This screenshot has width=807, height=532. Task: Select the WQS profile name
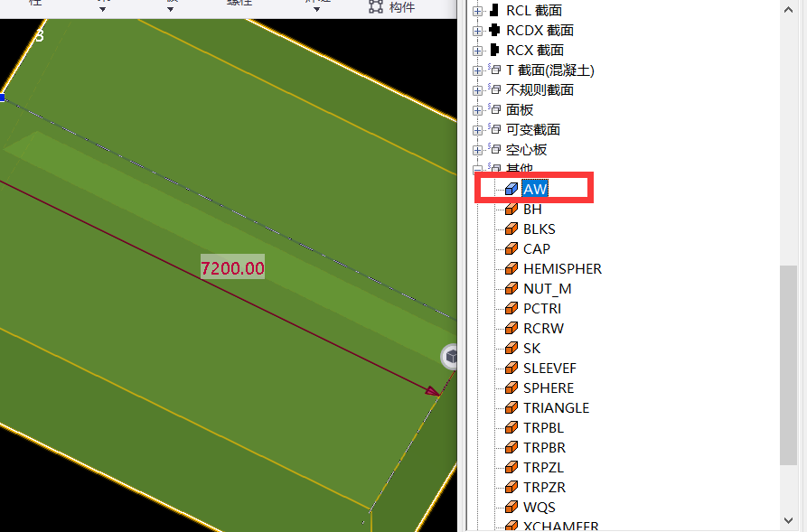[x=539, y=508]
